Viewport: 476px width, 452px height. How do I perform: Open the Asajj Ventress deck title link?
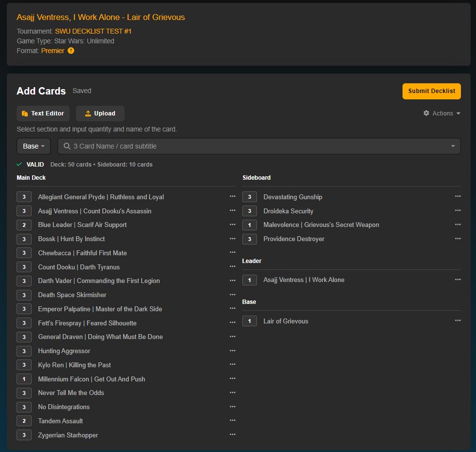coord(101,18)
